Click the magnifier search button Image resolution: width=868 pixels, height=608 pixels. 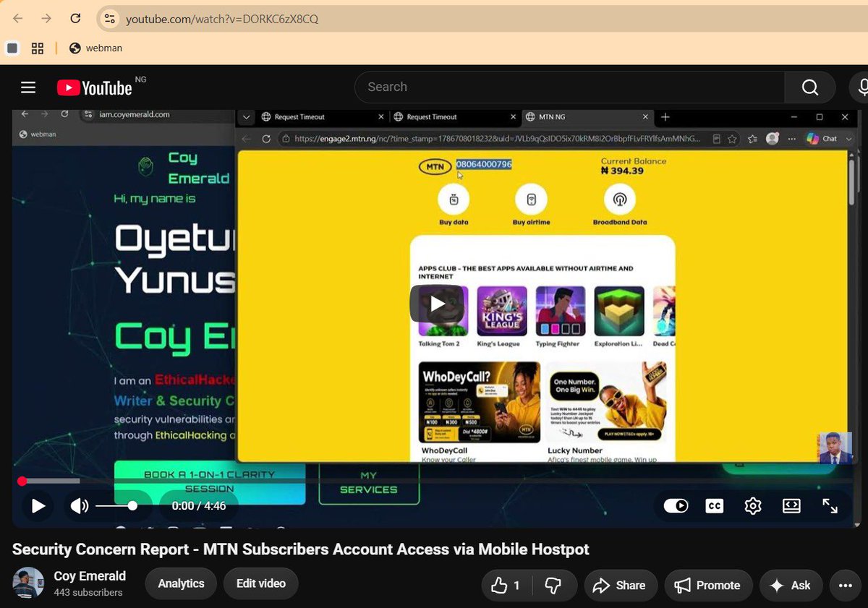(810, 87)
